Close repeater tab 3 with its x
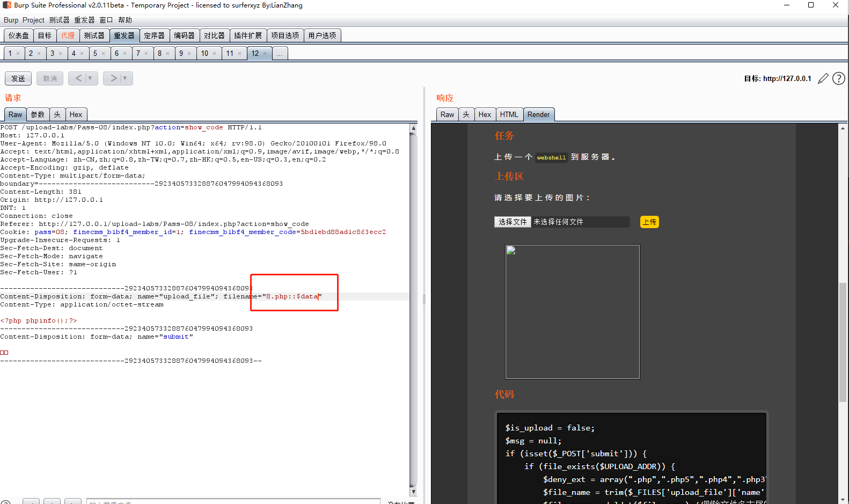 pyautogui.click(x=60, y=54)
